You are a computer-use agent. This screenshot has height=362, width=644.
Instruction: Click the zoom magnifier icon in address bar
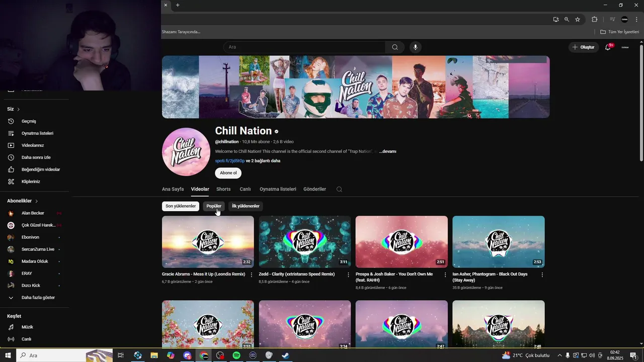pyautogui.click(x=567, y=19)
